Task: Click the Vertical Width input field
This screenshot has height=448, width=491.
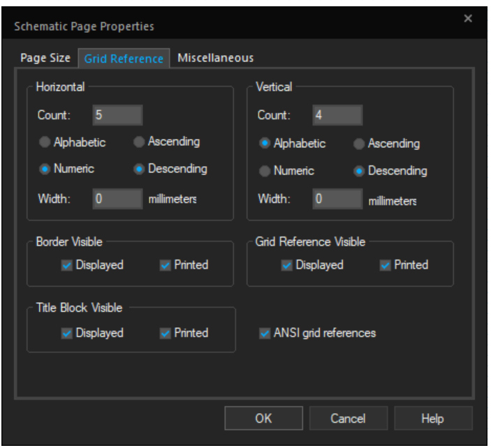Action: click(x=337, y=199)
